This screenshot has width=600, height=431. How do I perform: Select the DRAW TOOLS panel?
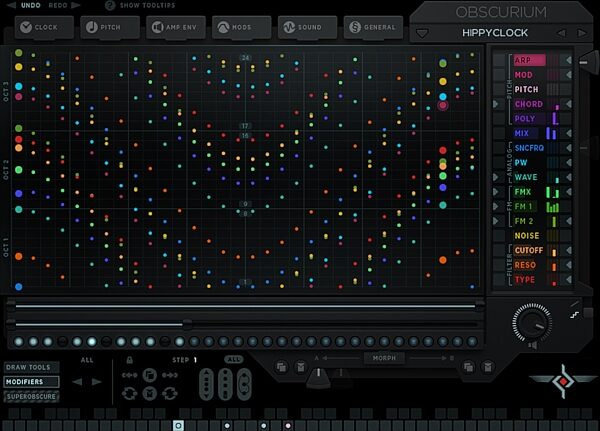32,367
